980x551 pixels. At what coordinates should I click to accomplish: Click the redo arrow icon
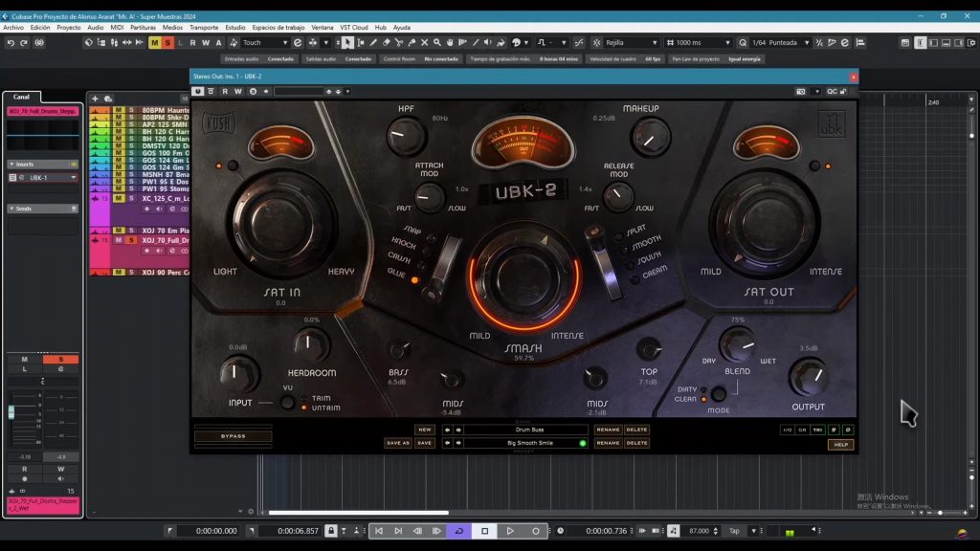24,42
